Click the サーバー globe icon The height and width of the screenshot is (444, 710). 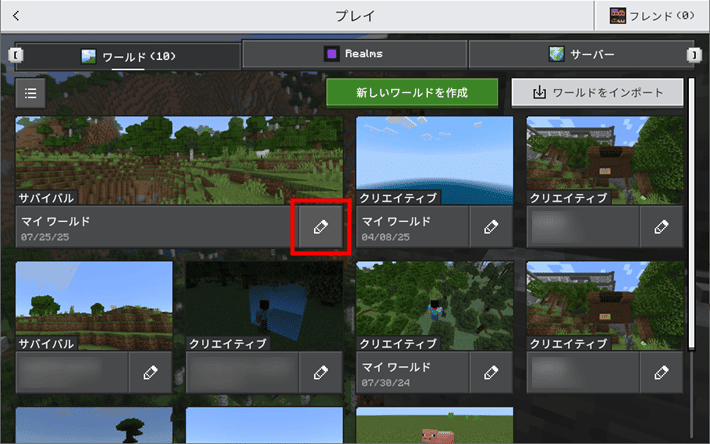click(556, 54)
